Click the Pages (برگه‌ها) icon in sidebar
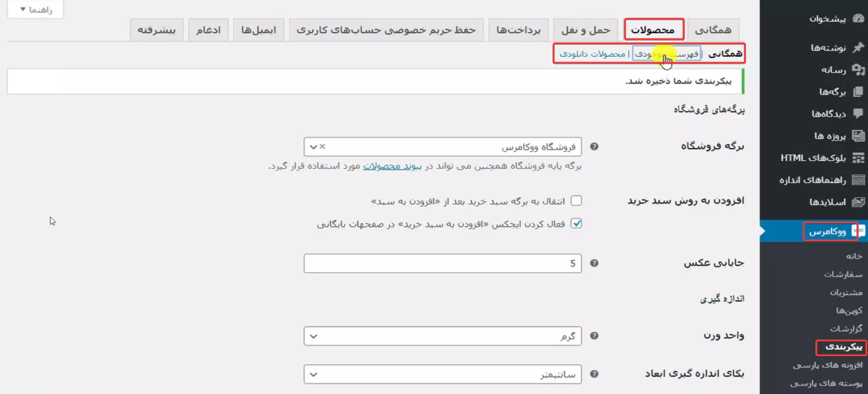The image size is (868, 394). point(859,92)
